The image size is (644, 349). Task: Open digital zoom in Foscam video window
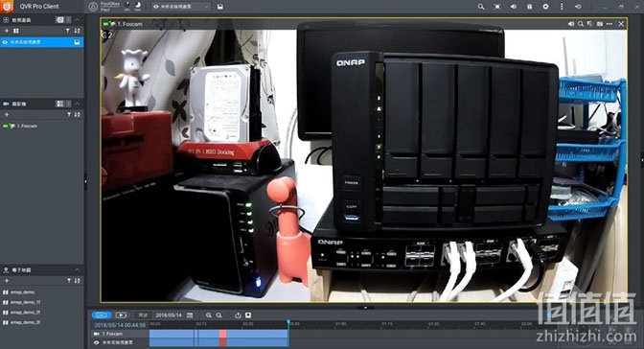(581, 24)
